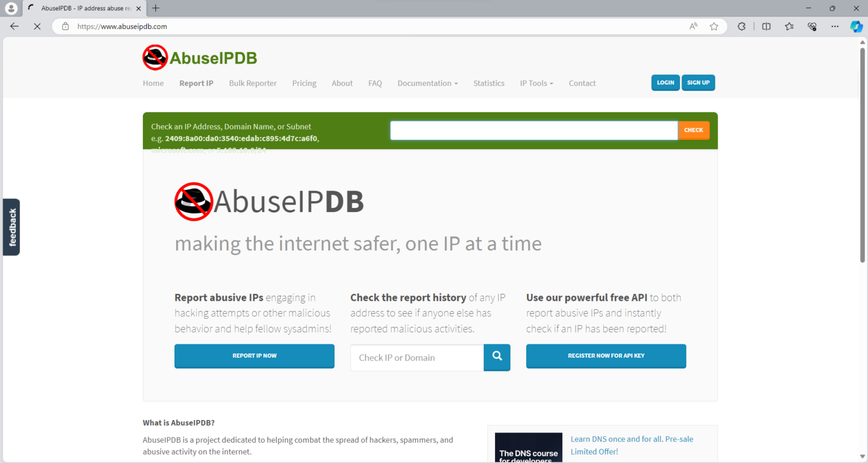Toggle split screen view icon
868x463 pixels.
click(x=766, y=27)
